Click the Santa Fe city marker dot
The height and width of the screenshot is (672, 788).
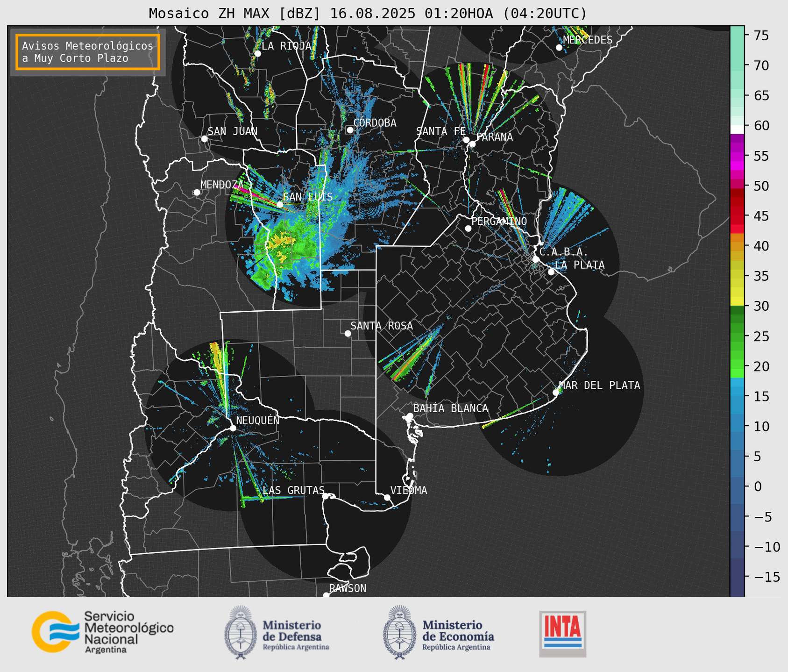pos(466,140)
